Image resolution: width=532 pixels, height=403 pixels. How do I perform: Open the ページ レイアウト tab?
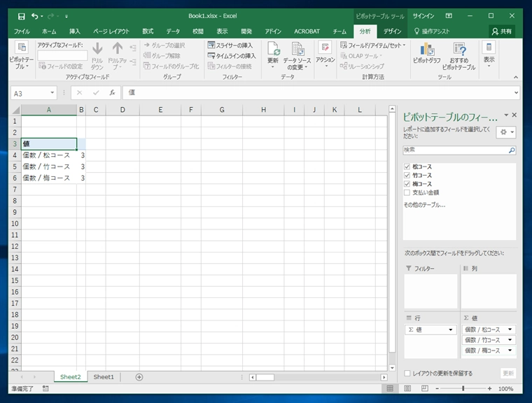tap(111, 31)
